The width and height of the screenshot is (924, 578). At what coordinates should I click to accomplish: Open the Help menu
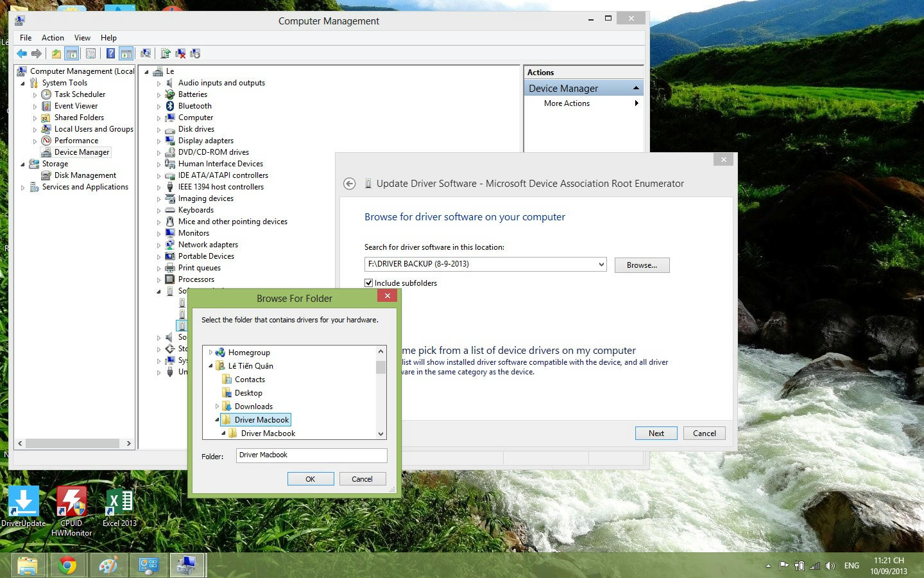108,38
